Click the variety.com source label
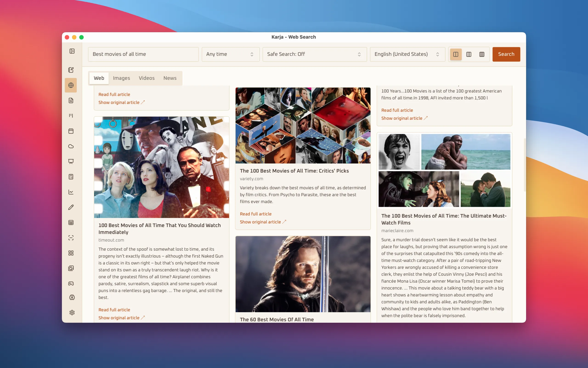The height and width of the screenshot is (368, 588). [252, 179]
